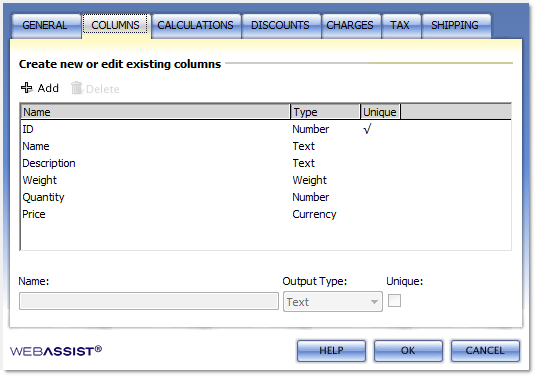Viewport: 535px width, 376px height.
Task: Select the Quantity column row
Action: [265, 197]
